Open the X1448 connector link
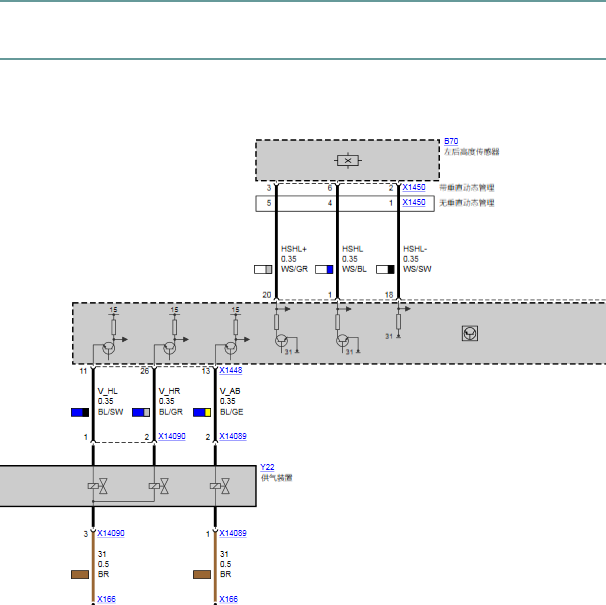 231,370
